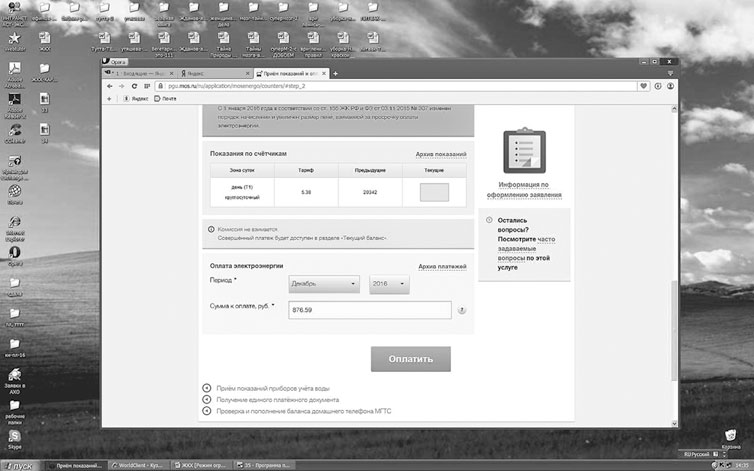Select the Приём показаний taskbar button

click(x=77, y=466)
